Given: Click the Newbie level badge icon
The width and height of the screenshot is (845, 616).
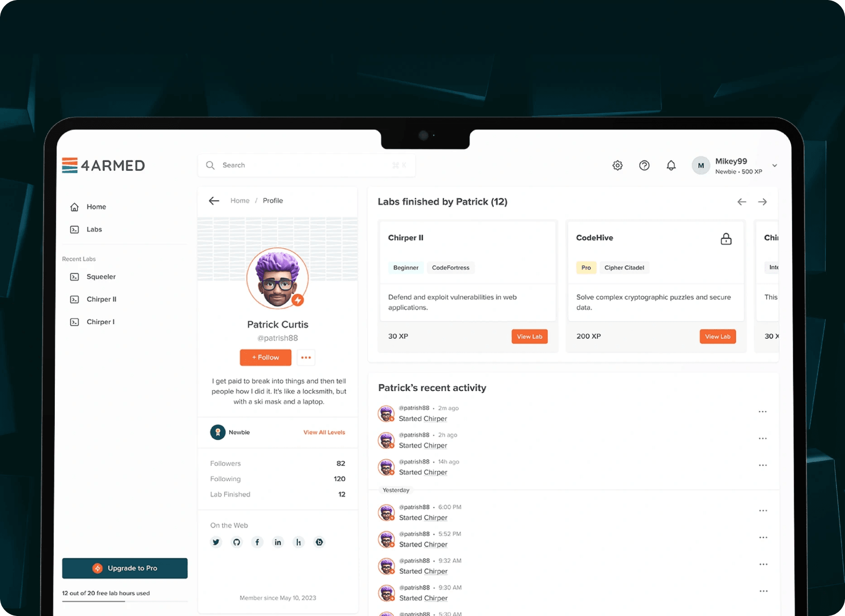Looking at the screenshot, I should click(x=218, y=432).
